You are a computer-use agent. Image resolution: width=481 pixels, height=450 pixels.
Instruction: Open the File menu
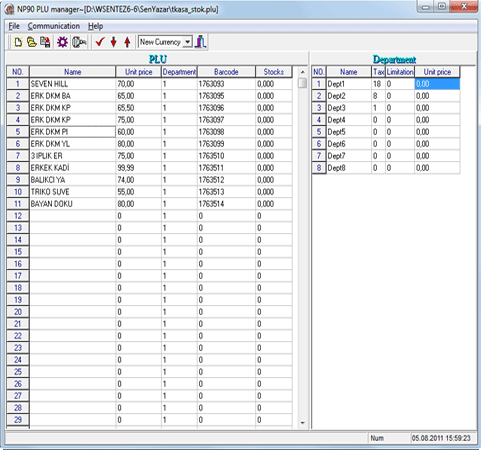(x=14, y=26)
